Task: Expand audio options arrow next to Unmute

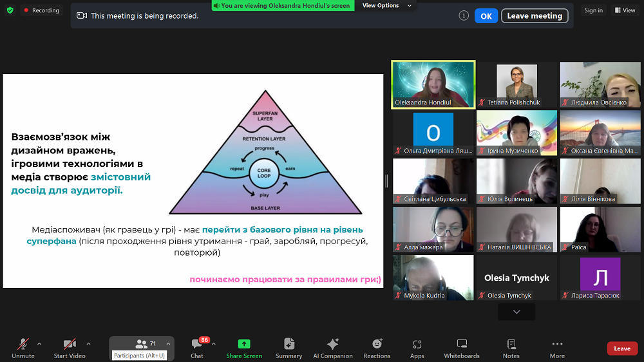Action: (39, 343)
